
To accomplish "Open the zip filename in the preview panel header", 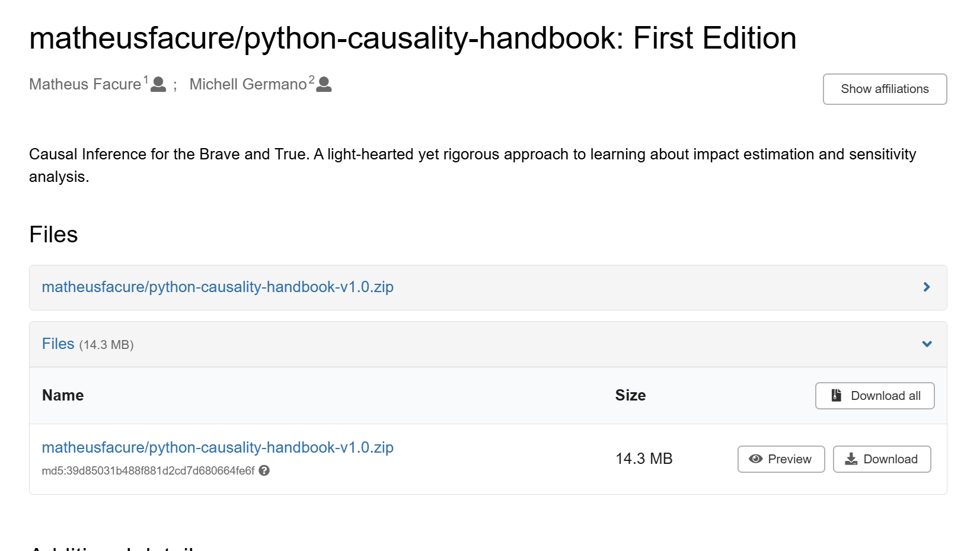I will click(218, 287).
